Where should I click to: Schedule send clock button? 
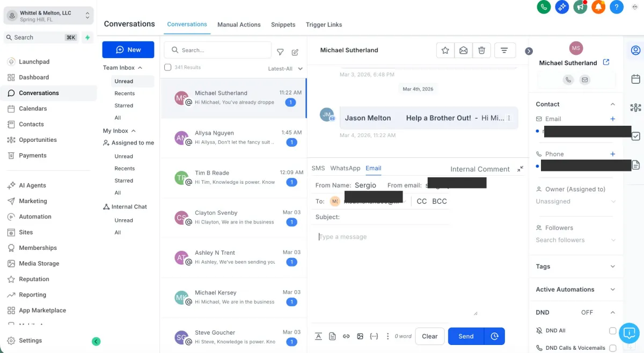click(x=494, y=336)
